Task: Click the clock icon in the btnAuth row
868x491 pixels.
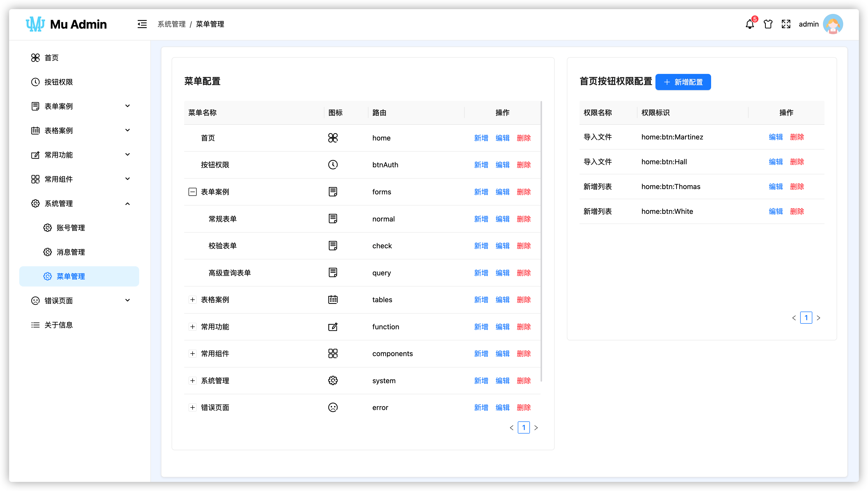Action: tap(333, 165)
